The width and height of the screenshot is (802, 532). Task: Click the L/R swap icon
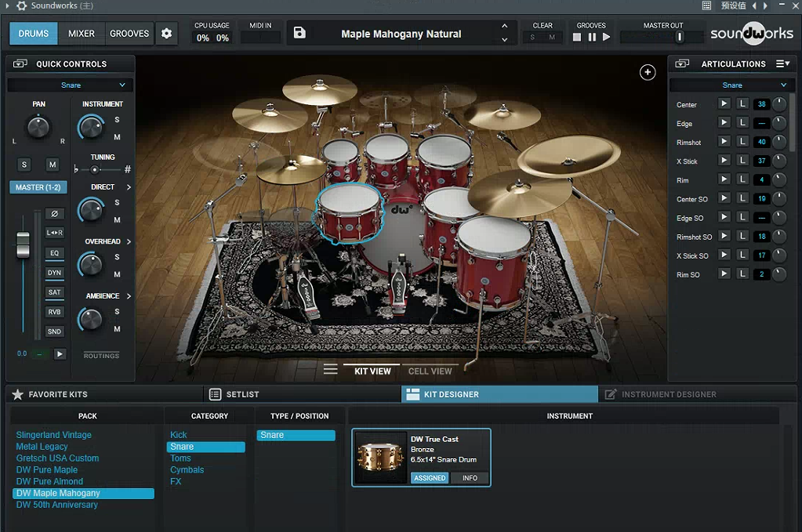pos(54,233)
